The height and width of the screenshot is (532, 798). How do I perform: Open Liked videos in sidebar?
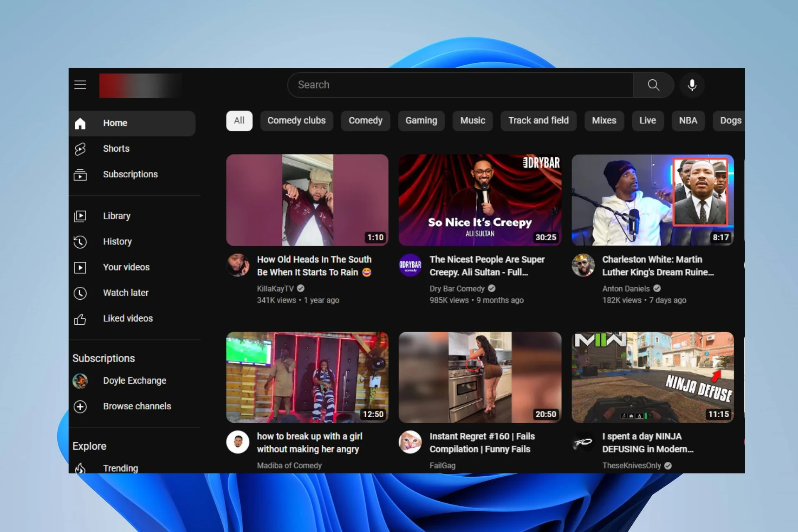128,318
